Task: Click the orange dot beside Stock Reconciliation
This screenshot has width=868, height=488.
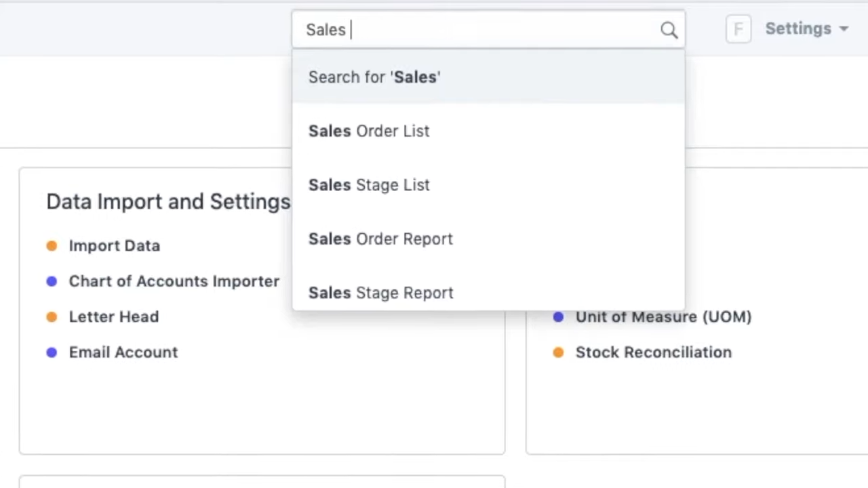Action: 558,352
